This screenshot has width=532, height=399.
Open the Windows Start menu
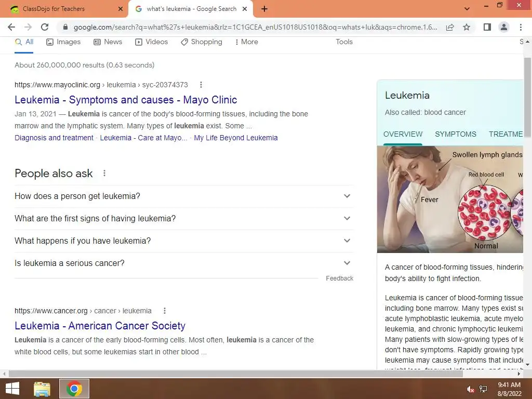tap(12, 389)
